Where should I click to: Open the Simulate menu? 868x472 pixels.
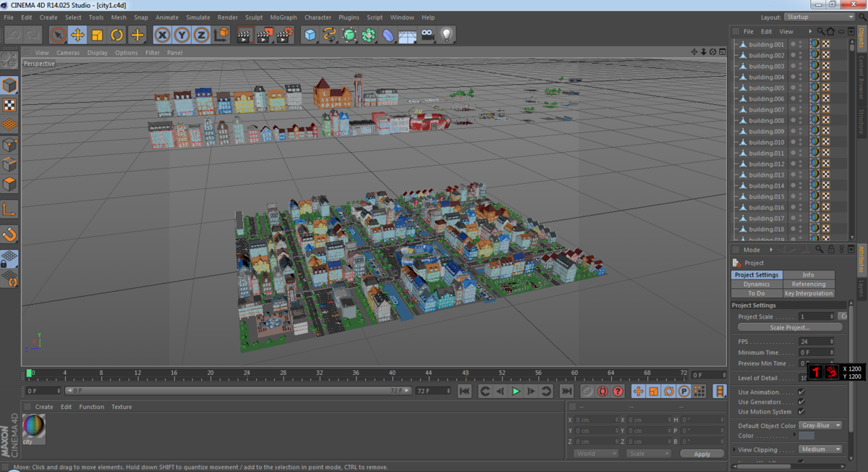tap(198, 17)
